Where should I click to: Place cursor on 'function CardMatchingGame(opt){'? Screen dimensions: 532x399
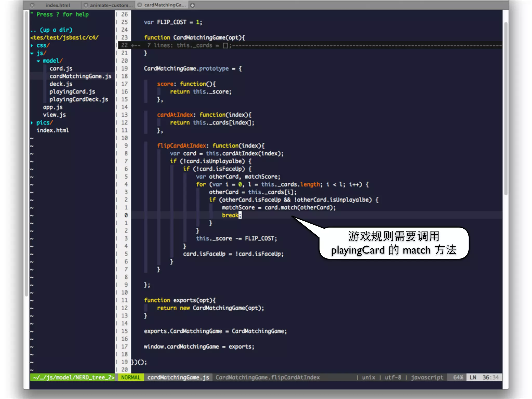click(194, 38)
